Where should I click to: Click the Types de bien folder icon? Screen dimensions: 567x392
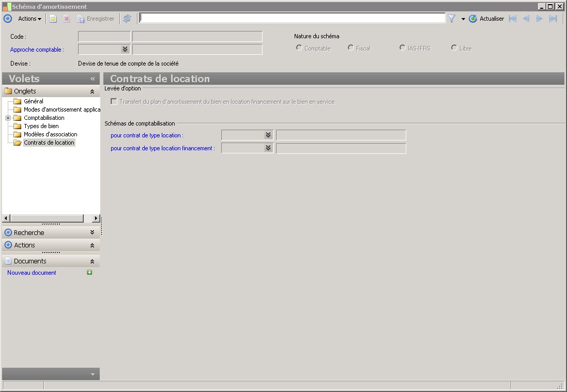(18, 127)
